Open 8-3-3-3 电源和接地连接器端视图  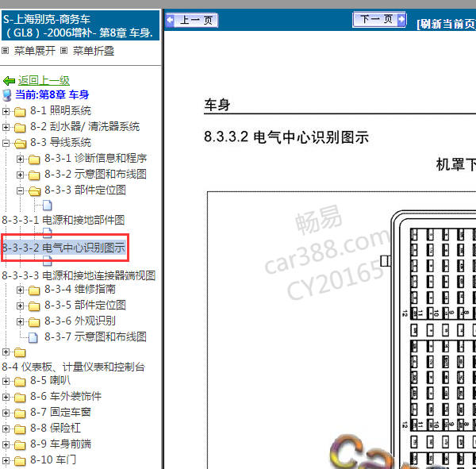tap(79, 275)
